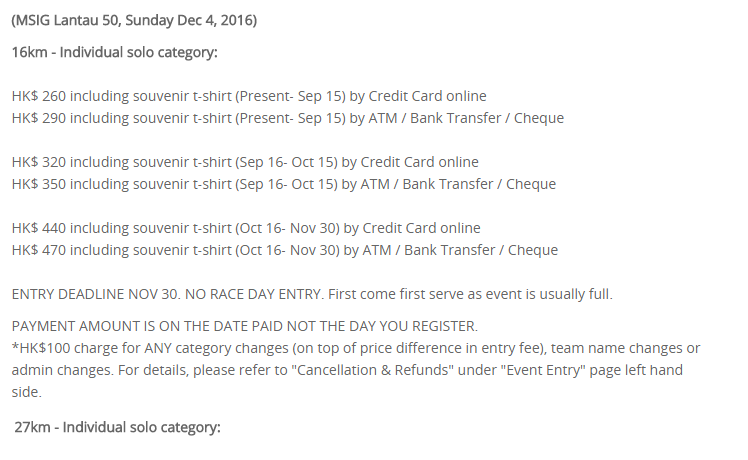The height and width of the screenshot is (460, 748).
Task: Click the (Sep 16- Oct 15) text in the HK$ 320 line
Action: [x=286, y=162]
